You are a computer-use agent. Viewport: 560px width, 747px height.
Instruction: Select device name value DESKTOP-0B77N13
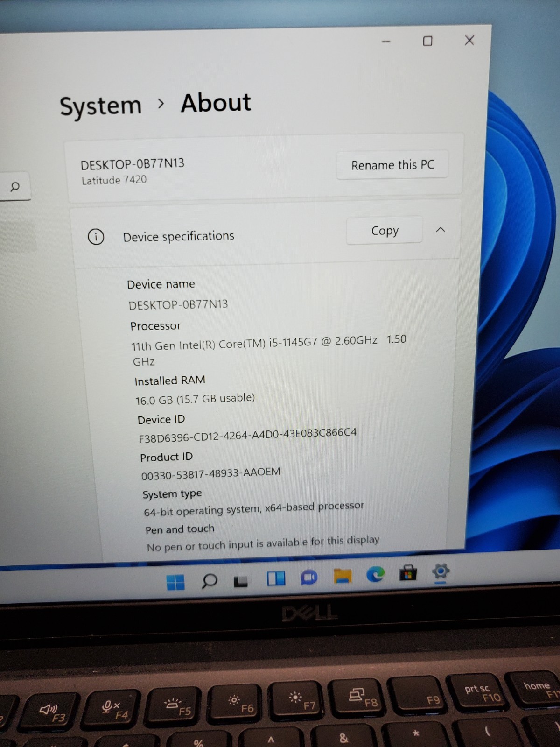[x=178, y=305]
